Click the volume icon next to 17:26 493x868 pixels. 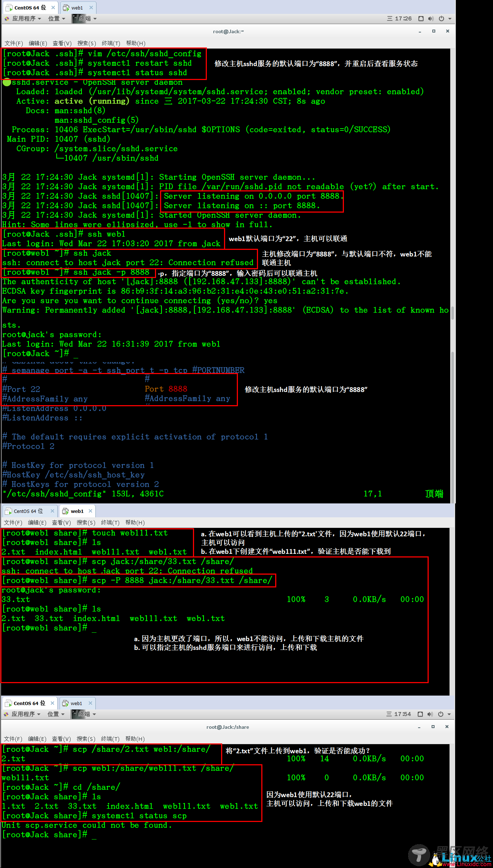(x=431, y=19)
